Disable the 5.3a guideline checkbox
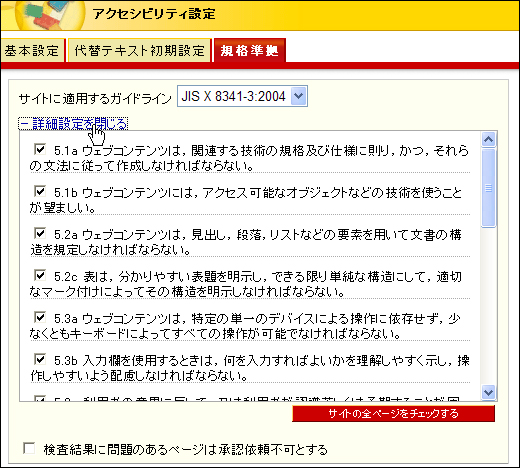Viewport: 520px width, 468px height. coord(40,317)
